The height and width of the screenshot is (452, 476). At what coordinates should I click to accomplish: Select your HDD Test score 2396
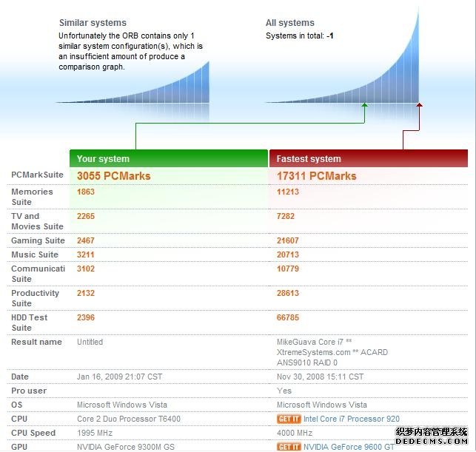(86, 317)
